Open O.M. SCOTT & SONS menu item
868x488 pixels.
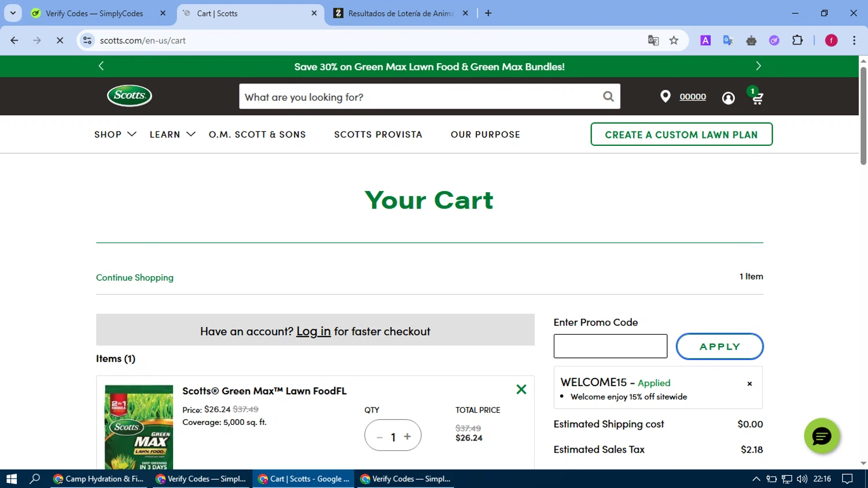tap(258, 134)
